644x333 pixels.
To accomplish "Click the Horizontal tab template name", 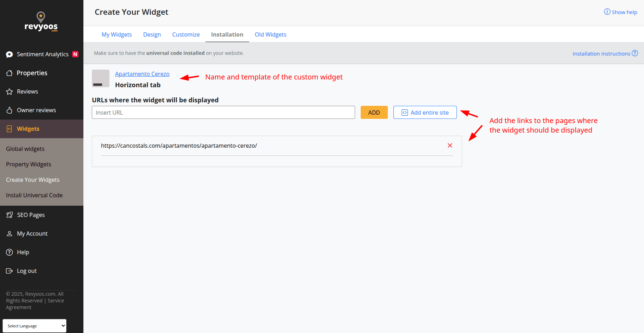I will [x=138, y=85].
